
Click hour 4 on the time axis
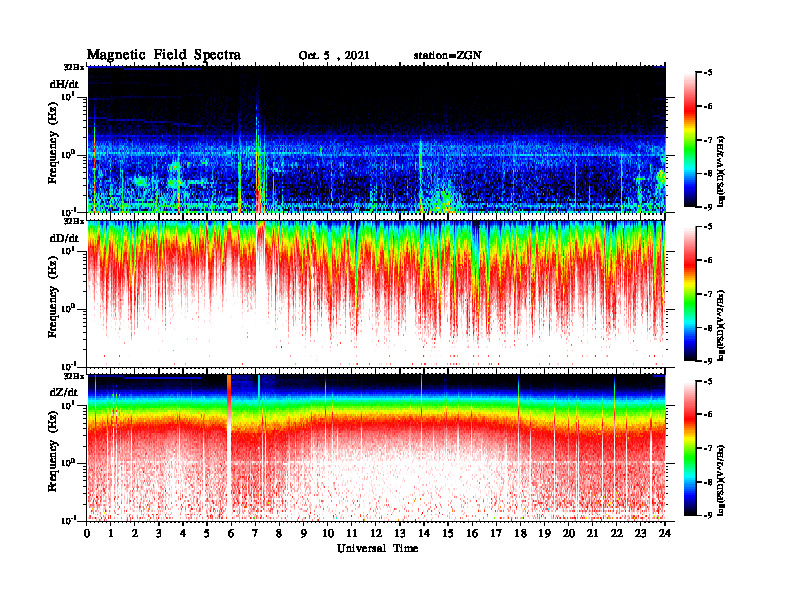coord(183,534)
